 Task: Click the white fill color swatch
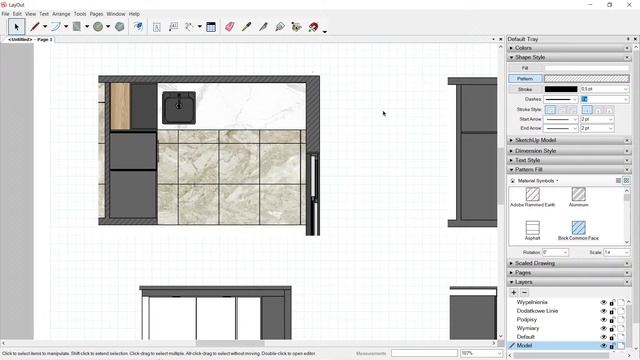(x=587, y=68)
